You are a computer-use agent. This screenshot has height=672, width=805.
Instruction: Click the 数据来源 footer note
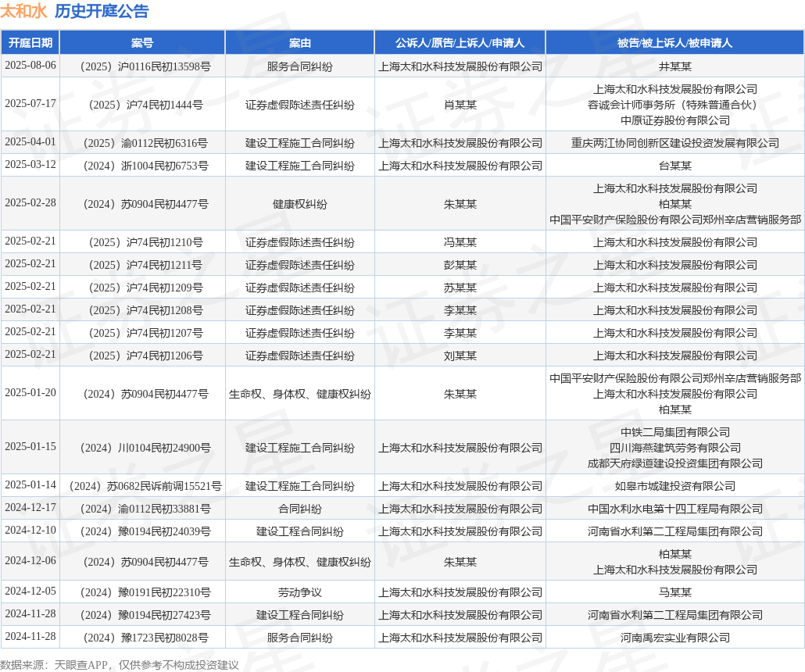(120, 665)
